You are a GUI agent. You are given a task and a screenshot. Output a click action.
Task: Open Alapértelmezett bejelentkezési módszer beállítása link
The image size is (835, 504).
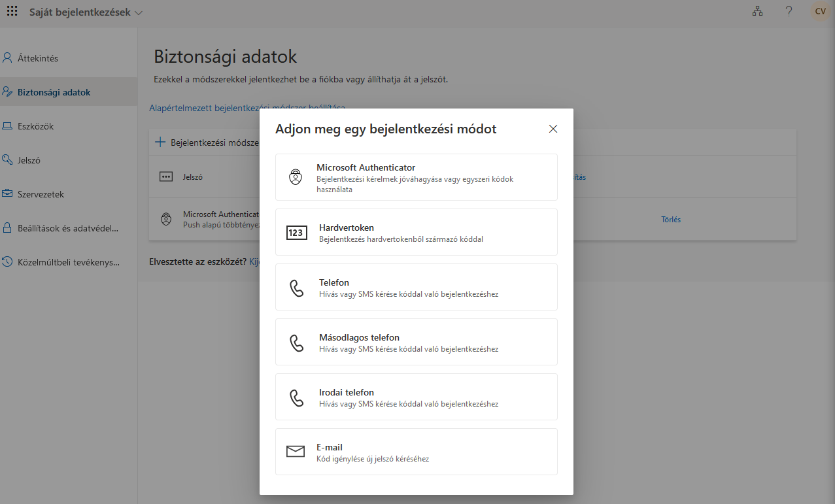[247, 107]
